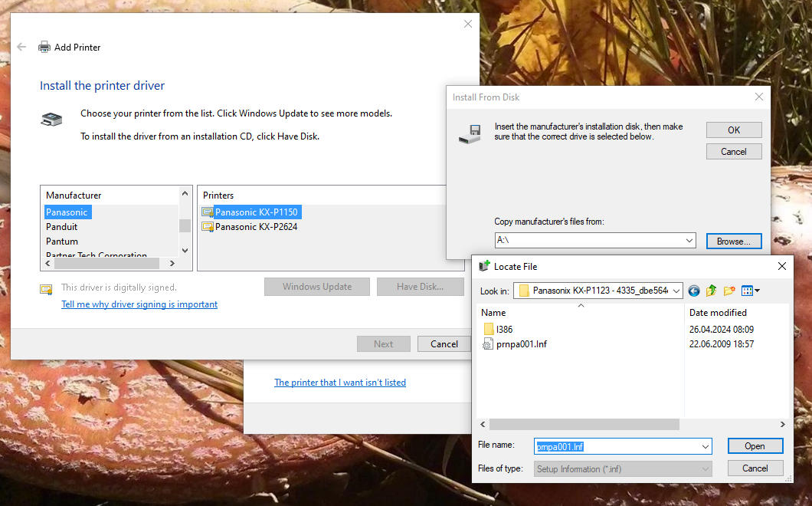The height and width of the screenshot is (506, 812).
Task: Cancel the Install From Disk dialog
Action: click(x=734, y=151)
